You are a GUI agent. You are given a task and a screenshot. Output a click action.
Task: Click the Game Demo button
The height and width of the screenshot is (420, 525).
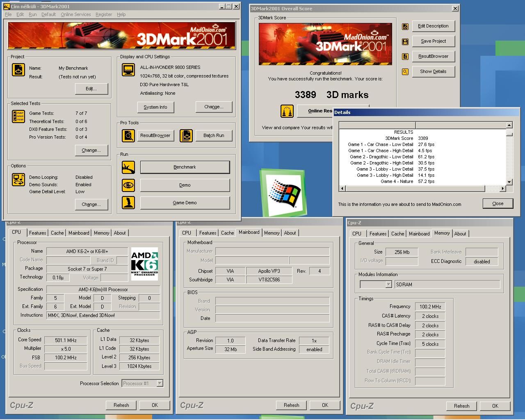pyautogui.click(x=185, y=203)
